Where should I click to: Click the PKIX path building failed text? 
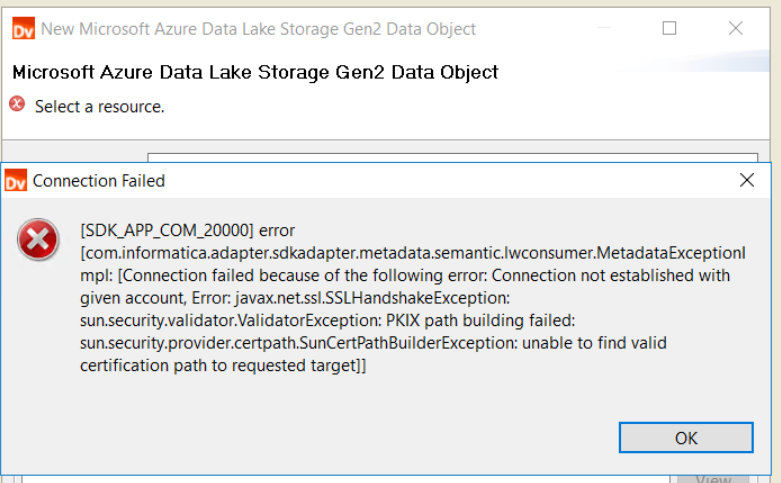click(x=481, y=320)
